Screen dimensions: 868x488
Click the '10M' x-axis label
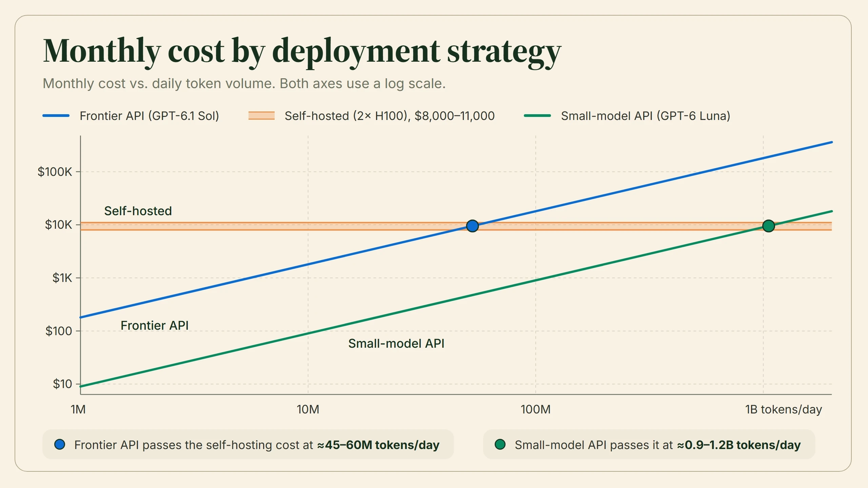(308, 409)
